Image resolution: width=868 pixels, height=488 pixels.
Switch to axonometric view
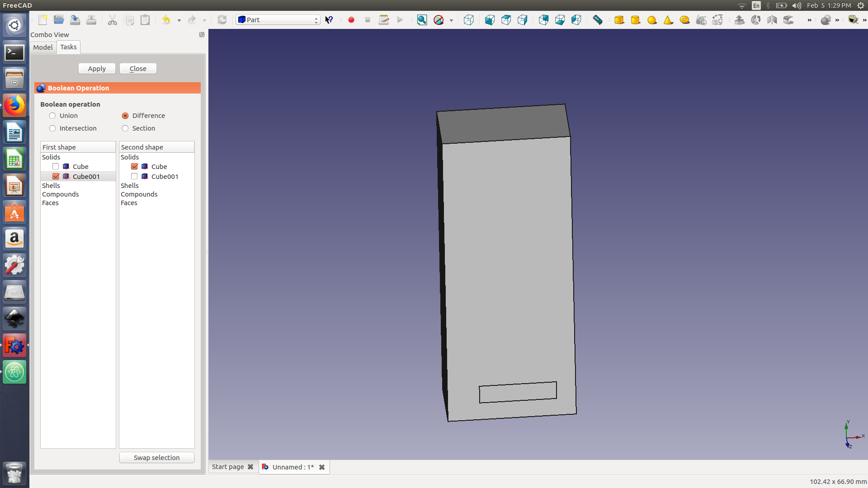pos(469,20)
